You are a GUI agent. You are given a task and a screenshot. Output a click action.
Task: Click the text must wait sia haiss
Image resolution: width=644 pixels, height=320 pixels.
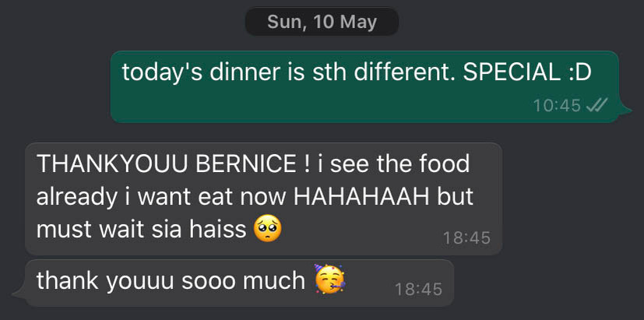pos(141,230)
